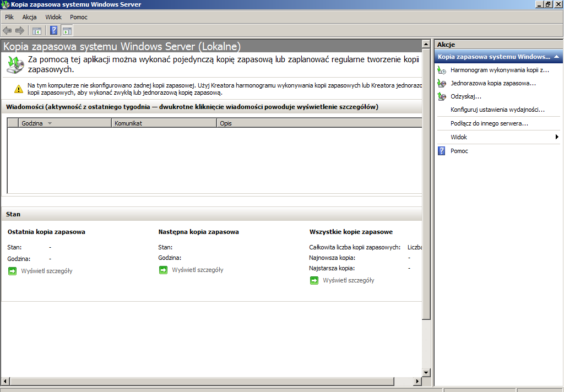The image size is (564, 392).
Task: Click the one-time backup icon in Akcje
Action: point(442,83)
